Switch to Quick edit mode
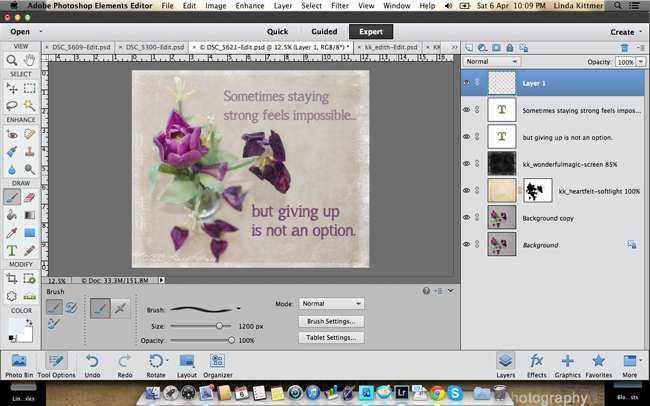Image resolution: width=650 pixels, height=406 pixels. click(x=277, y=32)
